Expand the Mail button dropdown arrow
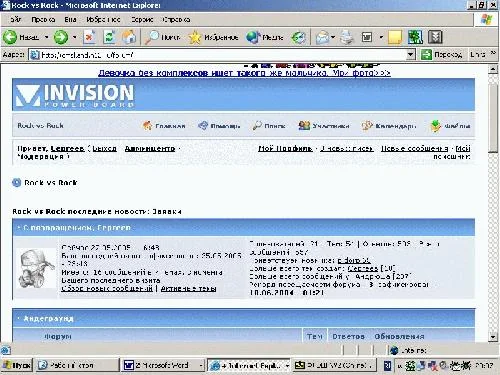This screenshot has width=500, height=375. point(333,37)
